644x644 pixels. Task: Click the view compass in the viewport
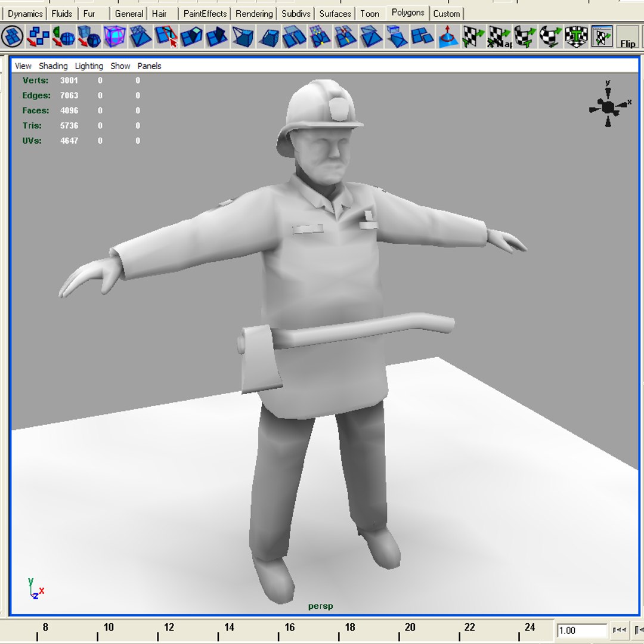609,104
